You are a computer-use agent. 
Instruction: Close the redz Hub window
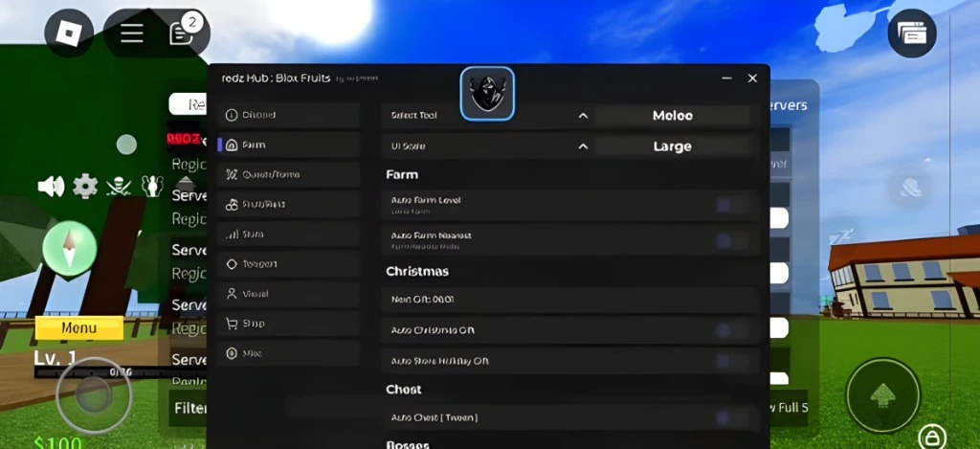(x=752, y=79)
